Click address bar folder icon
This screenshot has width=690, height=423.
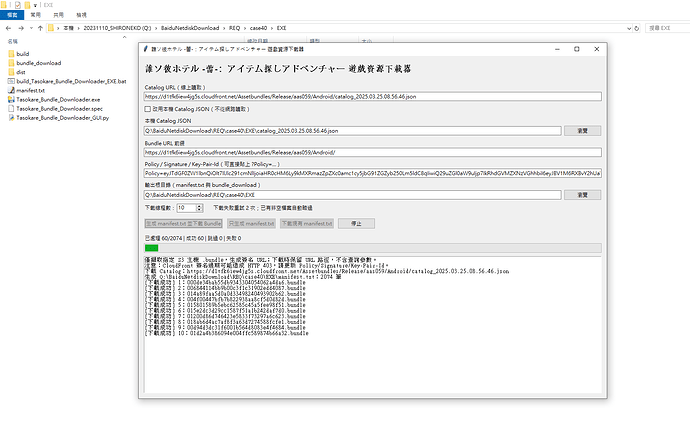click(51, 28)
